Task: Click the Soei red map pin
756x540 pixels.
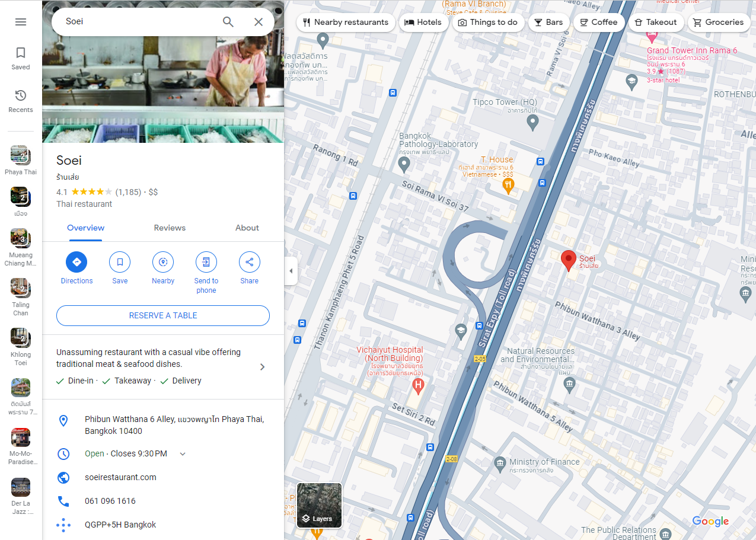Action: pos(568,259)
